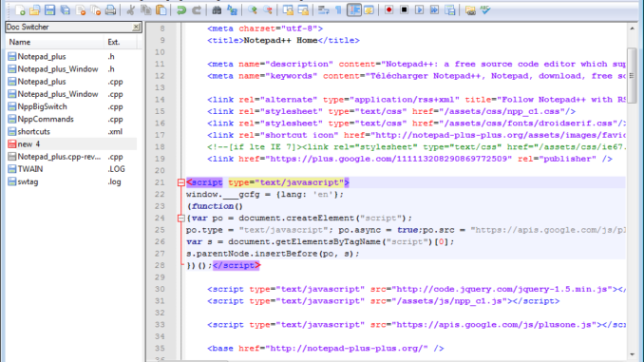
Task: Click the grey Redo arrow icon
Action: pyautogui.click(x=197, y=10)
